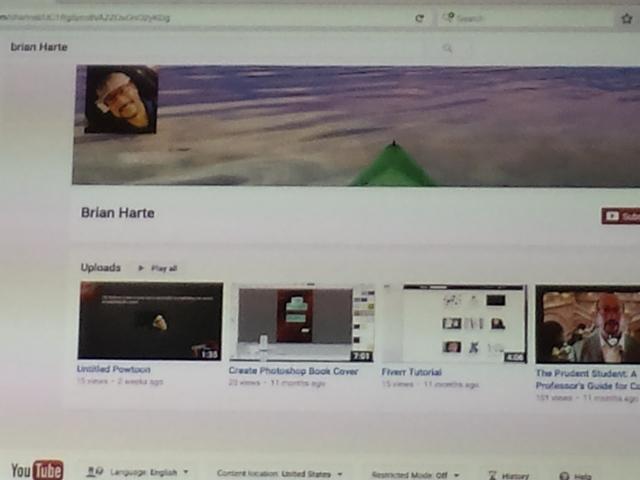This screenshot has height=480, width=640.
Task: Open the Restricted Mode: Off dropdown
Action: pos(415,475)
